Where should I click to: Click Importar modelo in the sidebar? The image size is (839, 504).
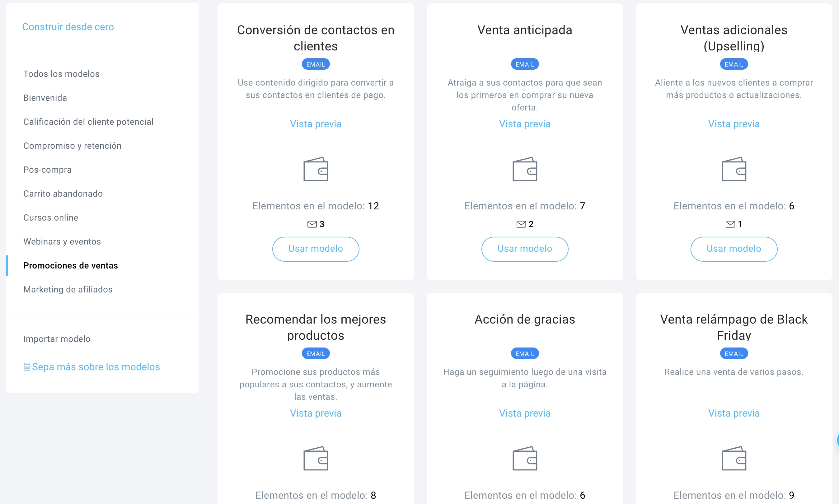pos(56,338)
